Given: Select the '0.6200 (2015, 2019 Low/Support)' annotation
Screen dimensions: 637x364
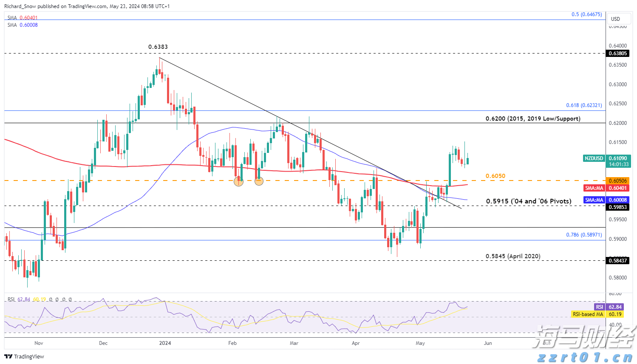Looking at the screenshot, I should (x=533, y=119).
